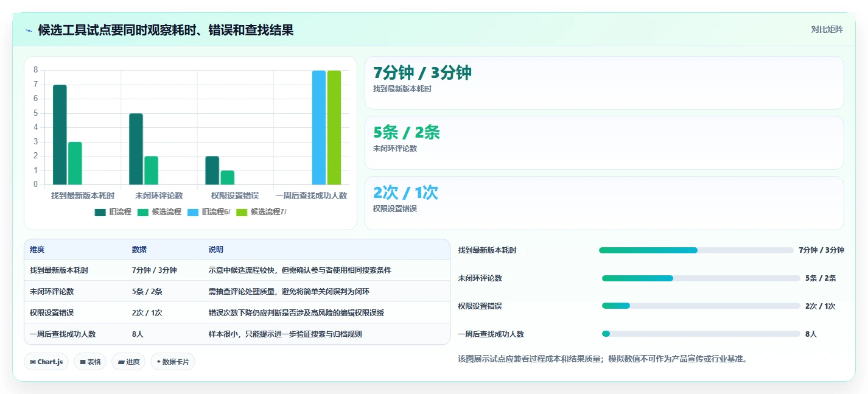The height and width of the screenshot is (394, 868).
Task: Click the 对比矩阵 label in header
Action: [x=827, y=30]
